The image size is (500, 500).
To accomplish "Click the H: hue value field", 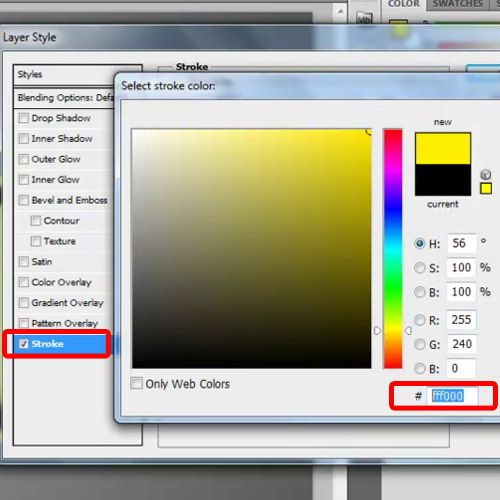I will 461,243.
